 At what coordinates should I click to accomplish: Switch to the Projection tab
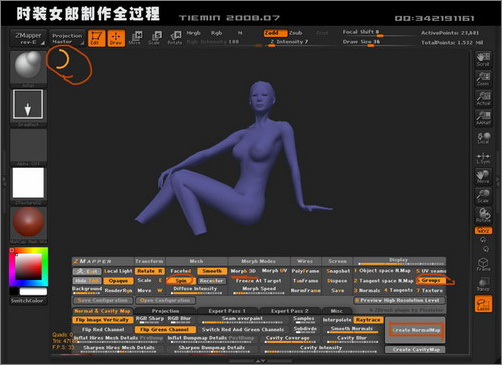pyautogui.click(x=165, y=311)
